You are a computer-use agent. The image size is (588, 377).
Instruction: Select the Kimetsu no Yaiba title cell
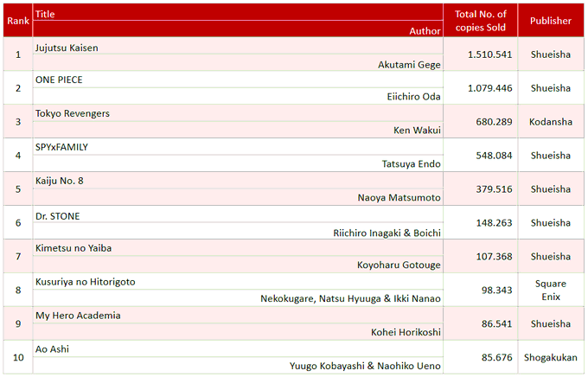pos(238,248)
